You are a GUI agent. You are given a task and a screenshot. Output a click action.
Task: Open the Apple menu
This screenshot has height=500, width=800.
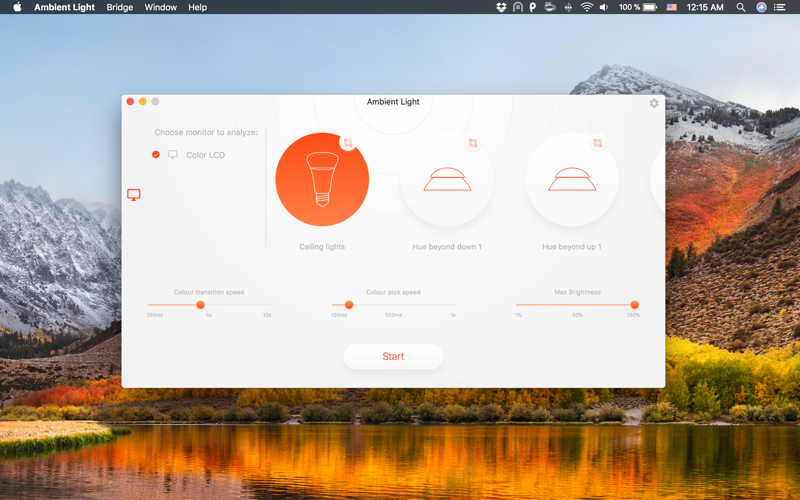click(17, 7)
